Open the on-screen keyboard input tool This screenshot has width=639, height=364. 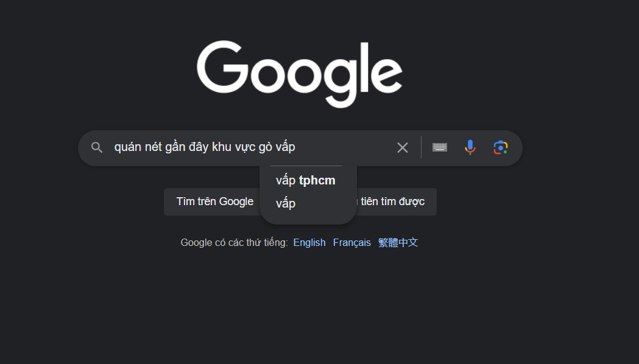(x=440, y=147)
